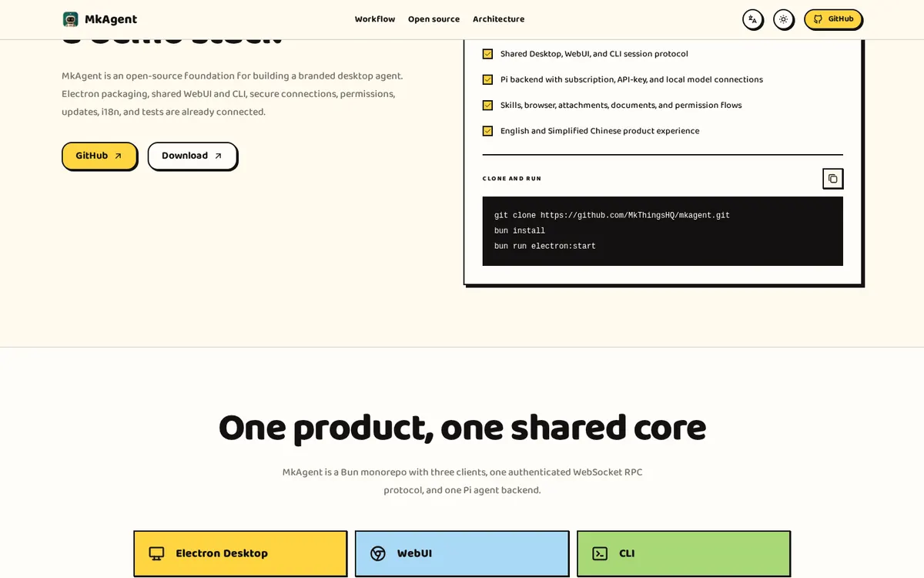924x578 pixels.
Task: Click "English and Simplified Chinese product experience"
Action: click(600, 131)
